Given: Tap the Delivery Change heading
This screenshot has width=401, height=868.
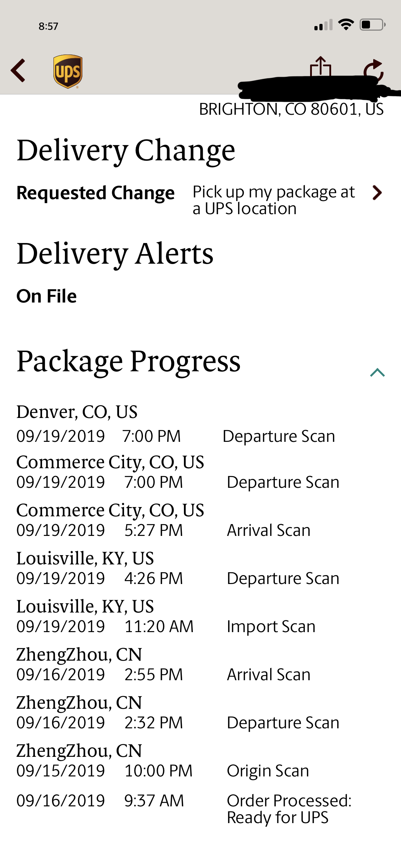Looking at the screenshot, I should [x=126, y=151].
